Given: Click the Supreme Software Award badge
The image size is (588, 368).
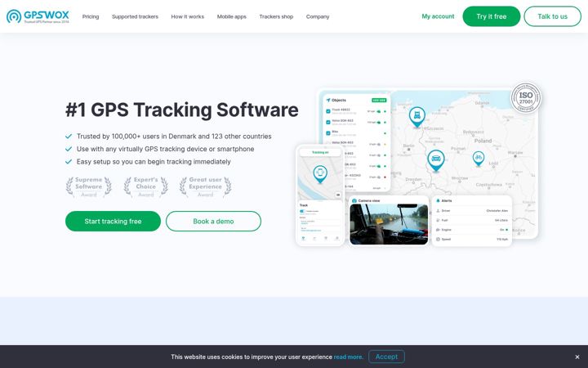Looking at the screenshot, I should pyautogui.click(x=88, y=186).
